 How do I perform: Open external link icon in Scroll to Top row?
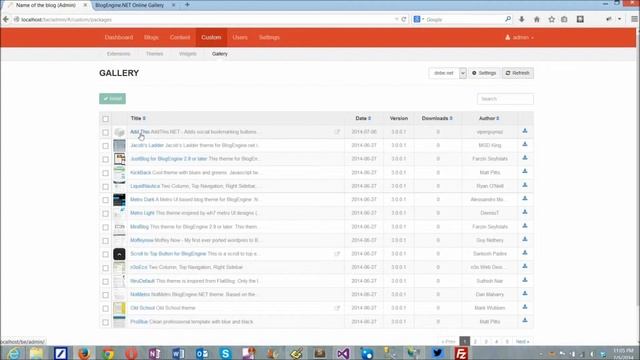pyautogui.click(x=337, y=254)
